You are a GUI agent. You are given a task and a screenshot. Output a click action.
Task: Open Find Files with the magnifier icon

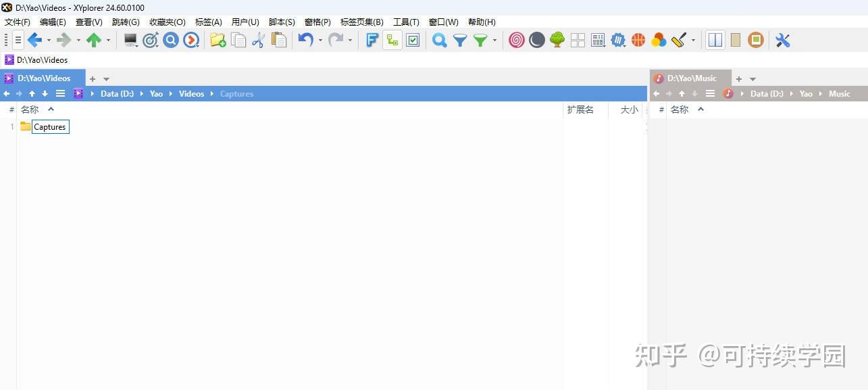pos(439,40)
